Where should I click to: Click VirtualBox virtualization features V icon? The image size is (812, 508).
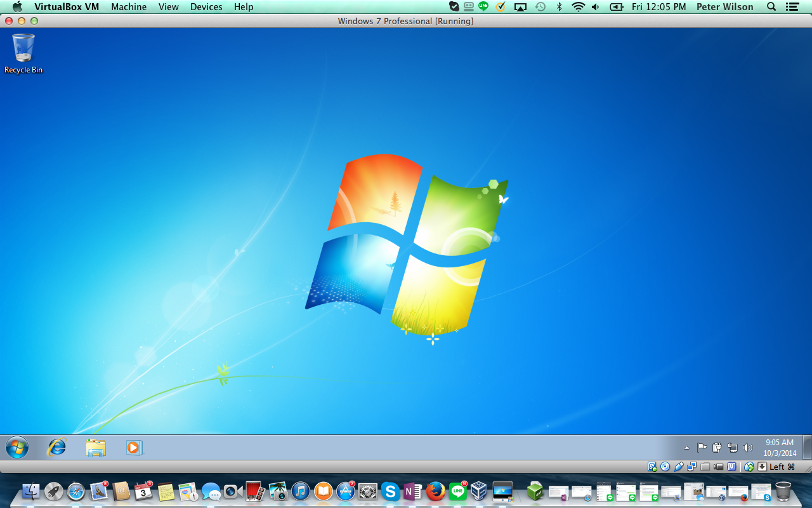731,467
